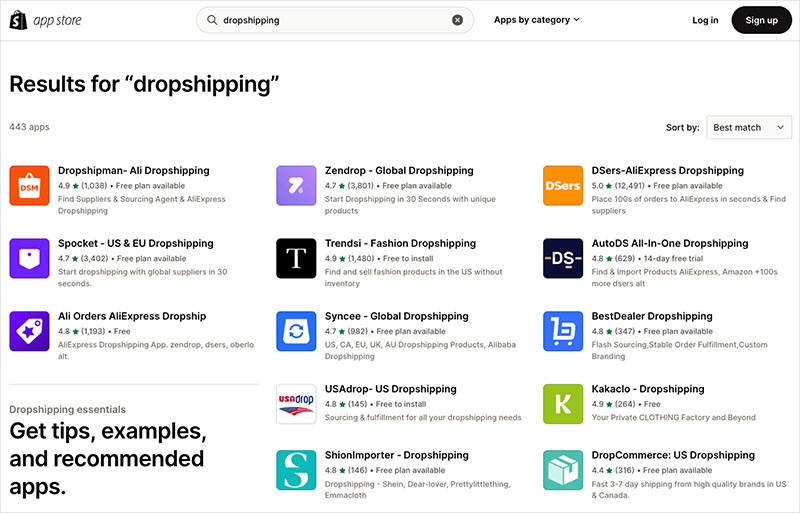Open the DropCommerce box icon

563,470
